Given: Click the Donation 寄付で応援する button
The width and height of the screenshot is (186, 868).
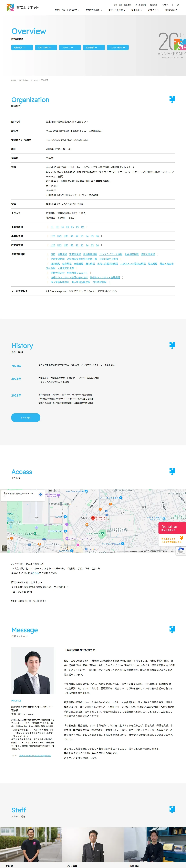Looking at the screenshot, I should [172, 528].
